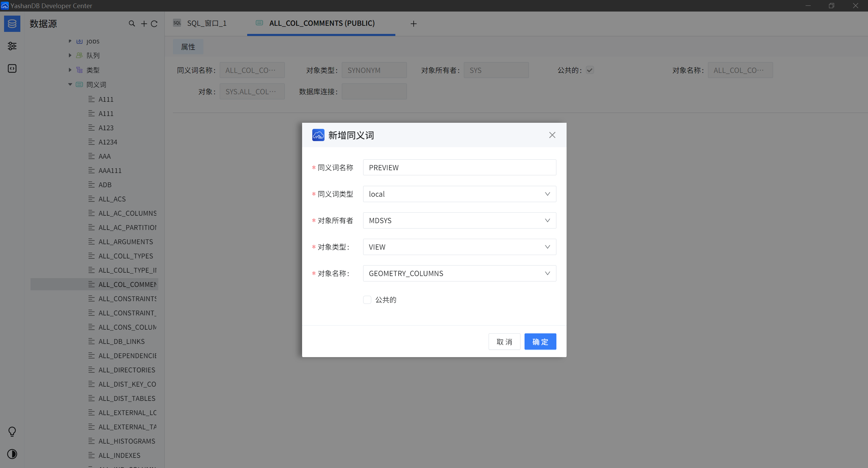This screenshot has height=468, width=868.
Task: Click the new tab plus icon
Action: click(414, 24)
